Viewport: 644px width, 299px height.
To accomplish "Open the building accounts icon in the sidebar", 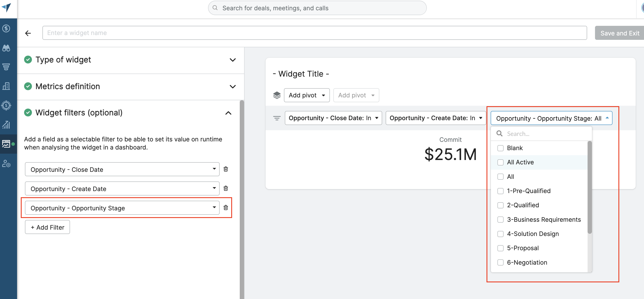I will click(x=6, y=86).
